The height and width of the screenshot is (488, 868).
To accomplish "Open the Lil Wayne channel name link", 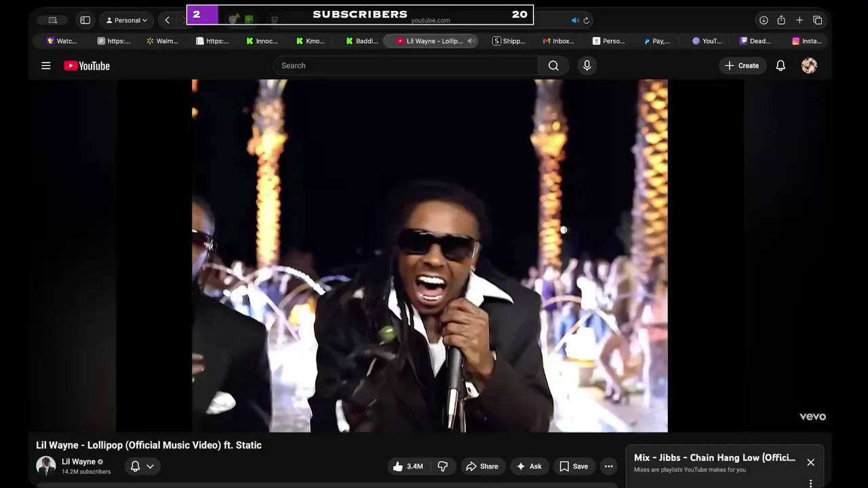I will click(79, 462).
